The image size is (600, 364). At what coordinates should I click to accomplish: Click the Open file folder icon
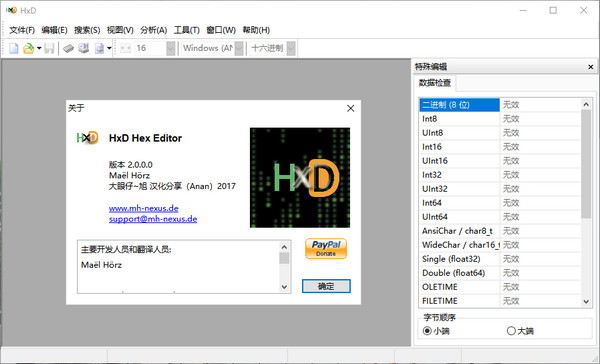28,48
